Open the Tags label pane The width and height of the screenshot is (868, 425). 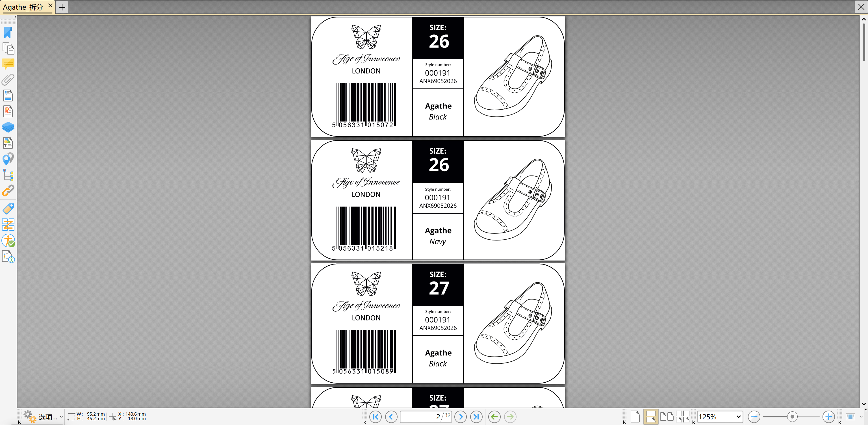(x=8, y=209)
